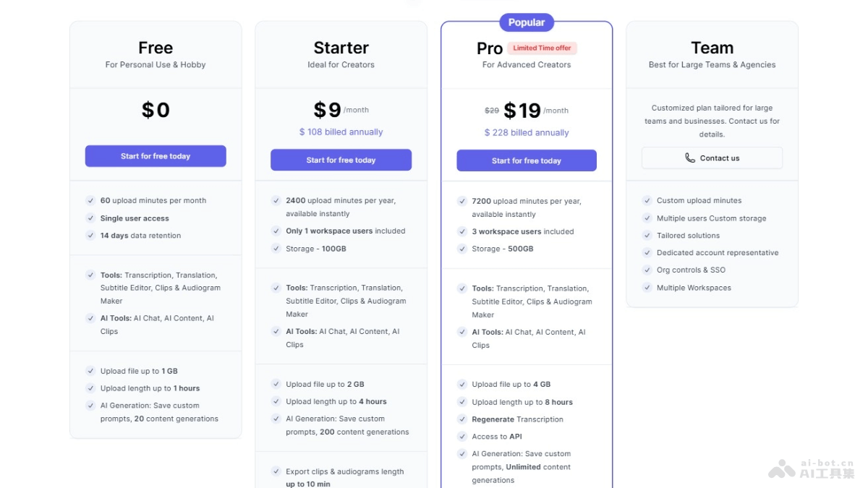This screenshot has width=868, height=488.
Task: Click checkmark icon beside Access to API
Action: 462,437
